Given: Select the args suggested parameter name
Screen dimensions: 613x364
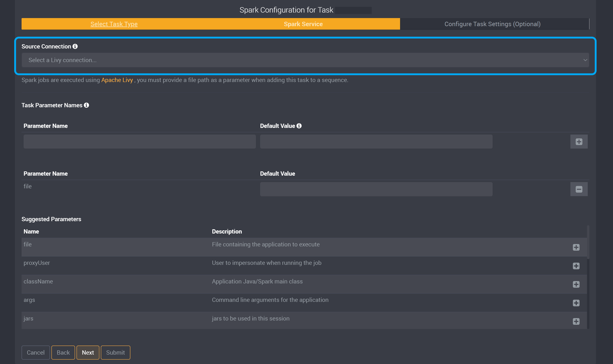Looking at the screenshot, I should (29, 300).
